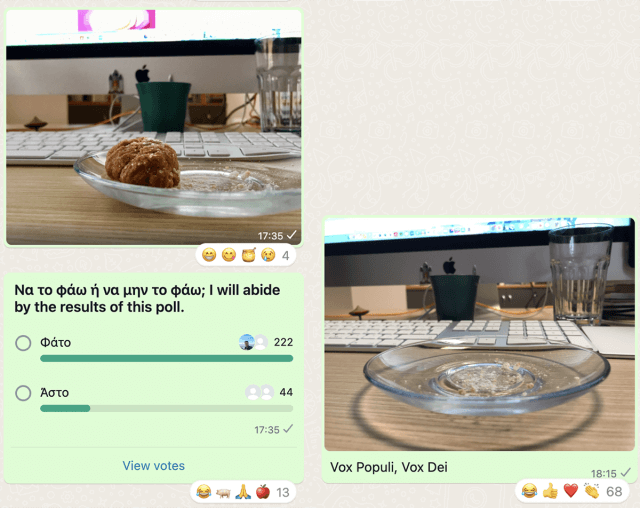Click the Άστο vote progress bar
Viewport: 640px width, 508px height.
point(167,408)
